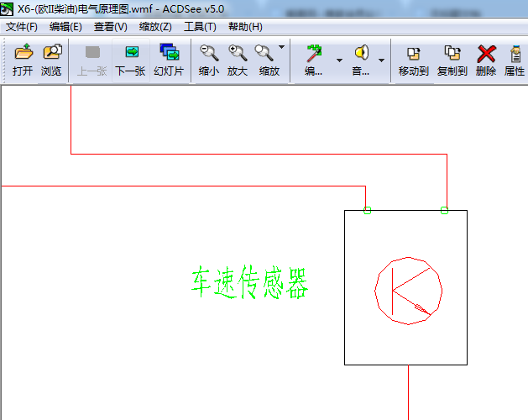Image resolution: width=528 pixels, height=420 pixels.
Task: Open the 缩放(Z) menu
Action: tap(155, 27)
